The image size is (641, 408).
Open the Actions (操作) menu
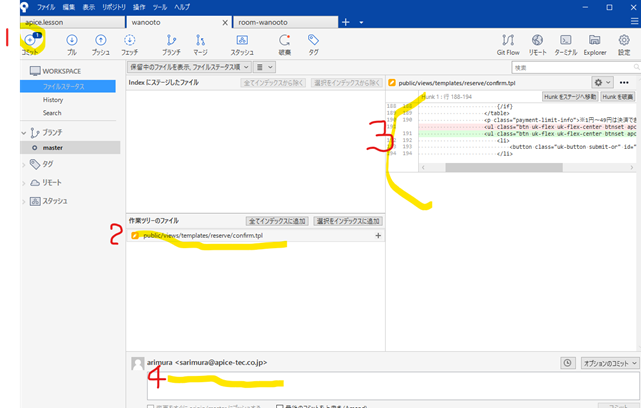(139, 7)
